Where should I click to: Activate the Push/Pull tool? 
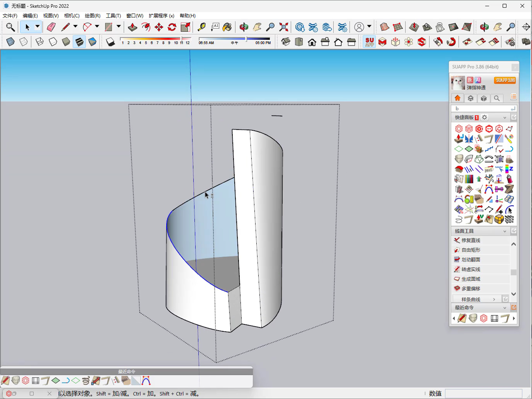pyautogui.click(x=132, y=27)
